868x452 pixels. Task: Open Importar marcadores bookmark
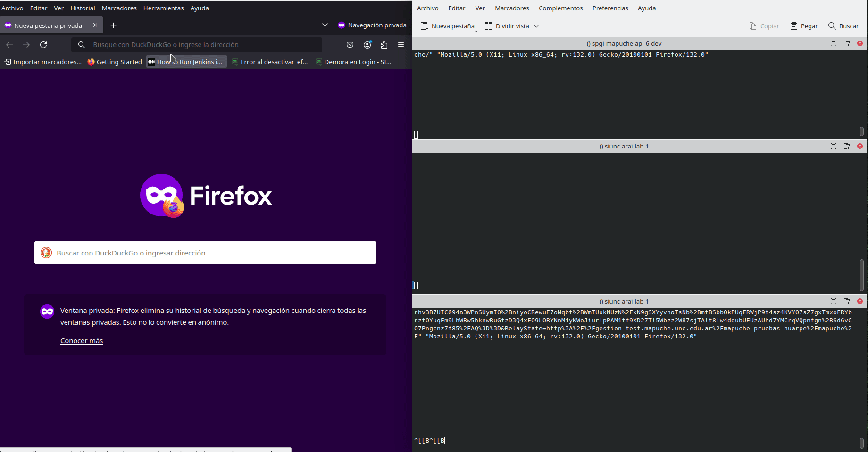coord(43,62)
